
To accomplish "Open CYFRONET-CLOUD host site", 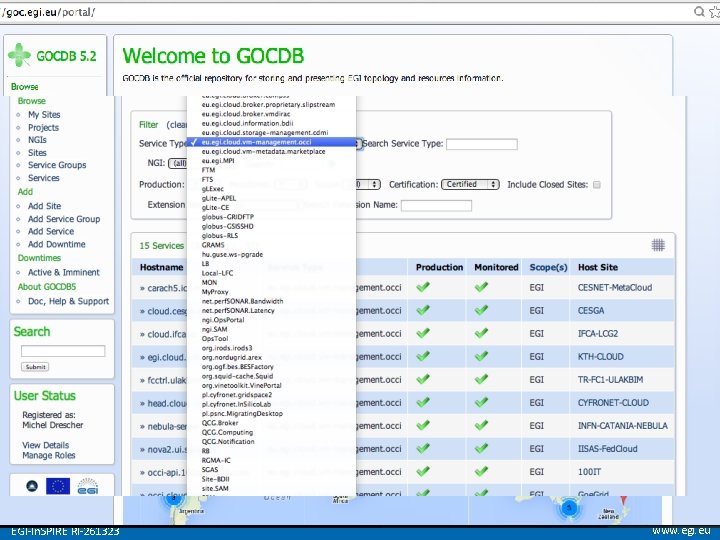I will point(613,403).
